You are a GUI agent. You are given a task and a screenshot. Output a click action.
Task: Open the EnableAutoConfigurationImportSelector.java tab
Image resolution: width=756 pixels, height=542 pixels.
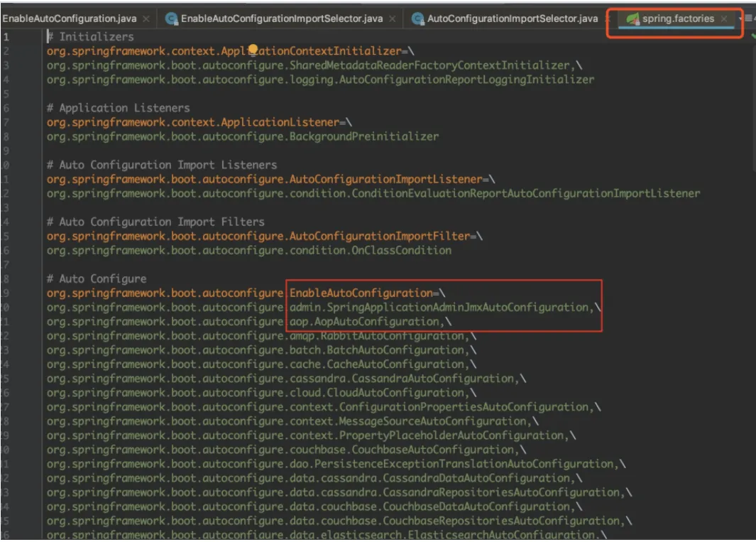(x=282, y=18)
